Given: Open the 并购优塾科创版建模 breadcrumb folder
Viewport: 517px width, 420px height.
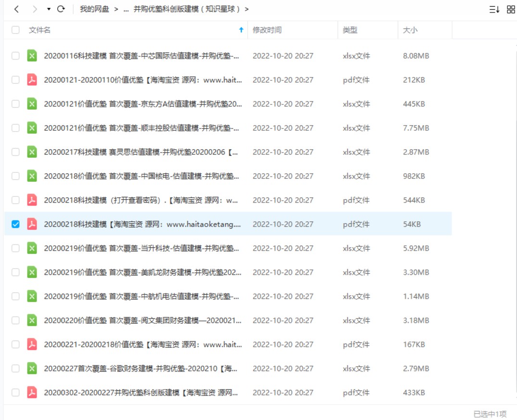Looking at the screenshot, I should tap(186, 9).
